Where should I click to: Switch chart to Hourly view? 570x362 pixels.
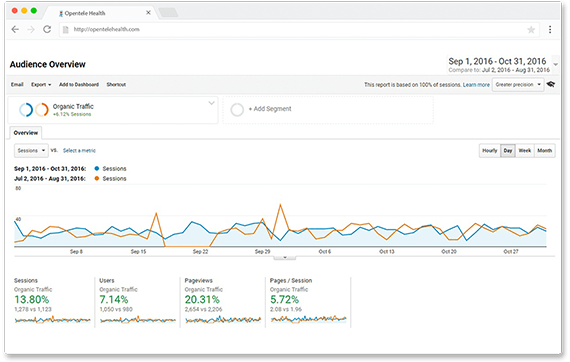(x=490, y=150)
